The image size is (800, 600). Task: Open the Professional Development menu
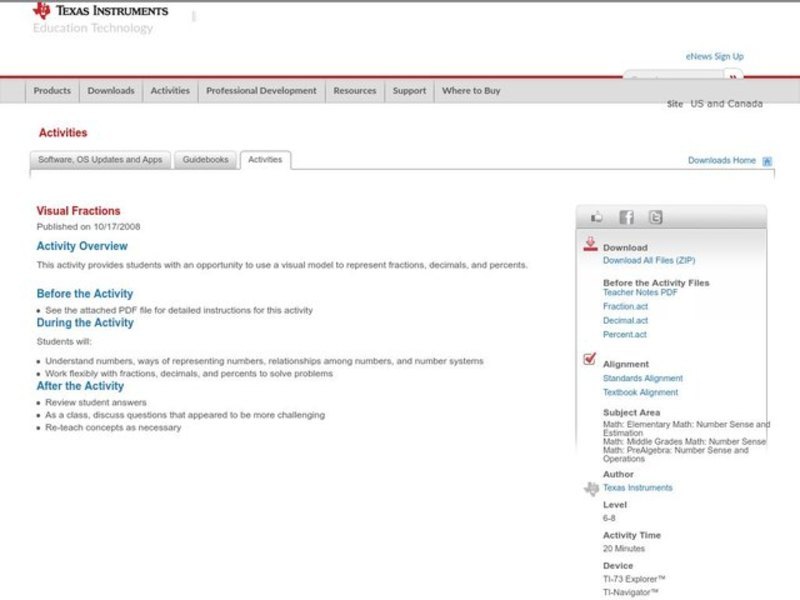tap(261, 91)
